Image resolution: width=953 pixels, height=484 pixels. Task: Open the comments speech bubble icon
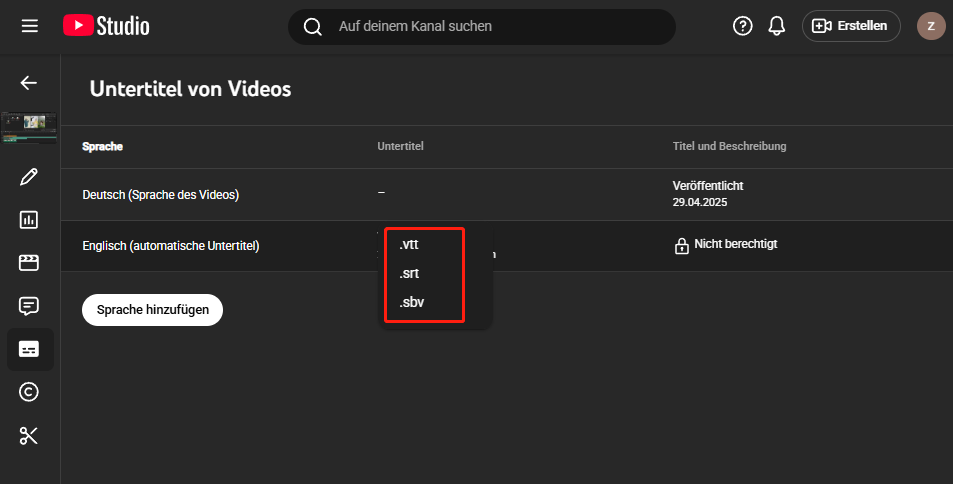(29, 306)
